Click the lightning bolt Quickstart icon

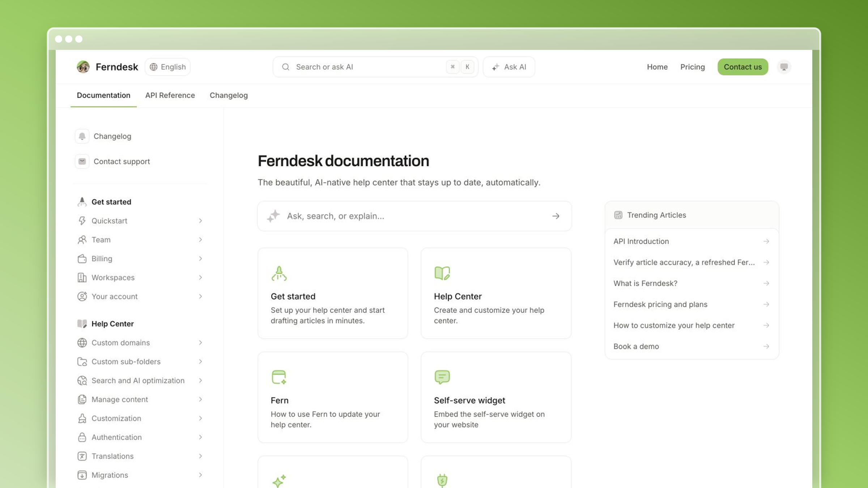[82, 221]
